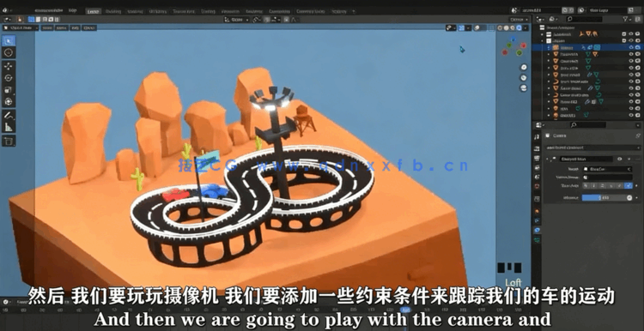
Task: Open World properties tab
Action: (x=538, y=186)
